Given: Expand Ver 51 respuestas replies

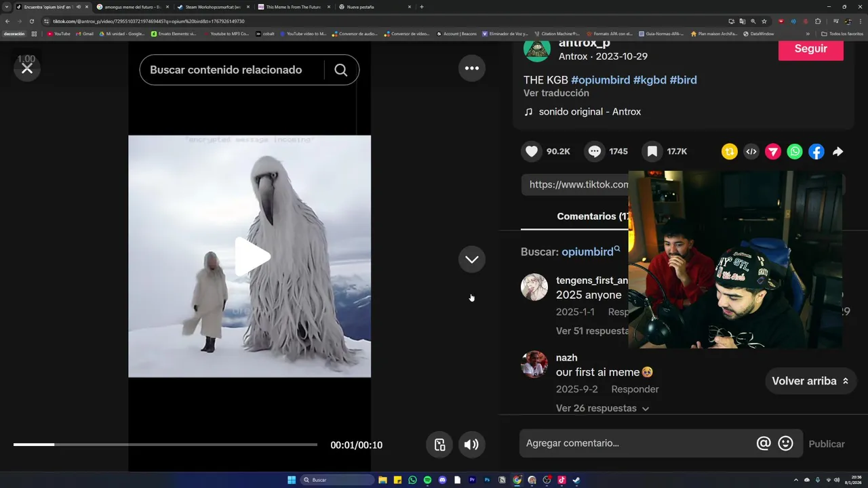Looking at the screenshot, I should [593, 331].
